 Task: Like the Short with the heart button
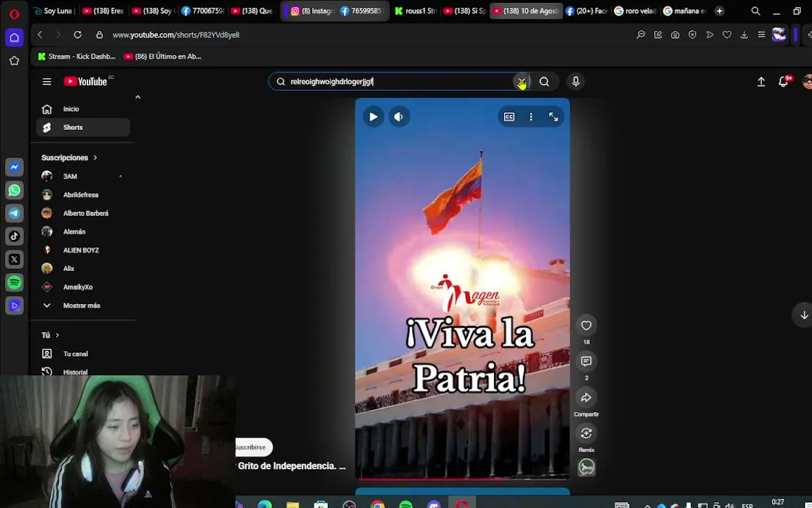tap(586, 325)
